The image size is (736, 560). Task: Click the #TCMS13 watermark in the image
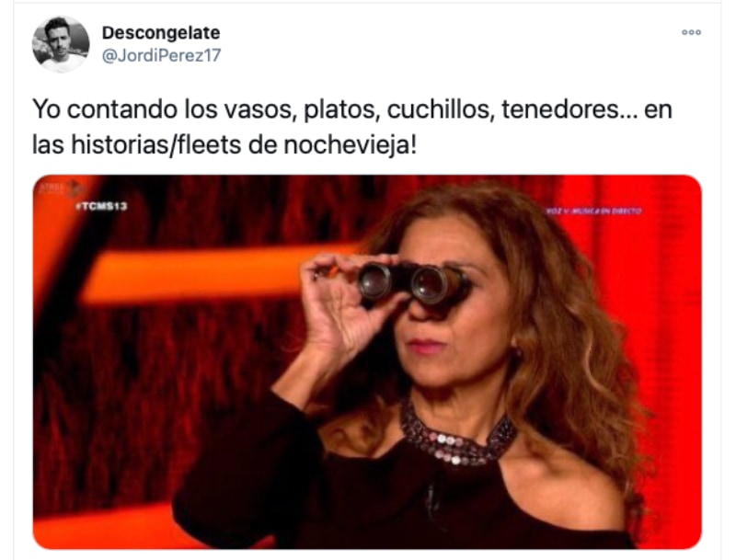pyautogui.click(x=102, y=205)
